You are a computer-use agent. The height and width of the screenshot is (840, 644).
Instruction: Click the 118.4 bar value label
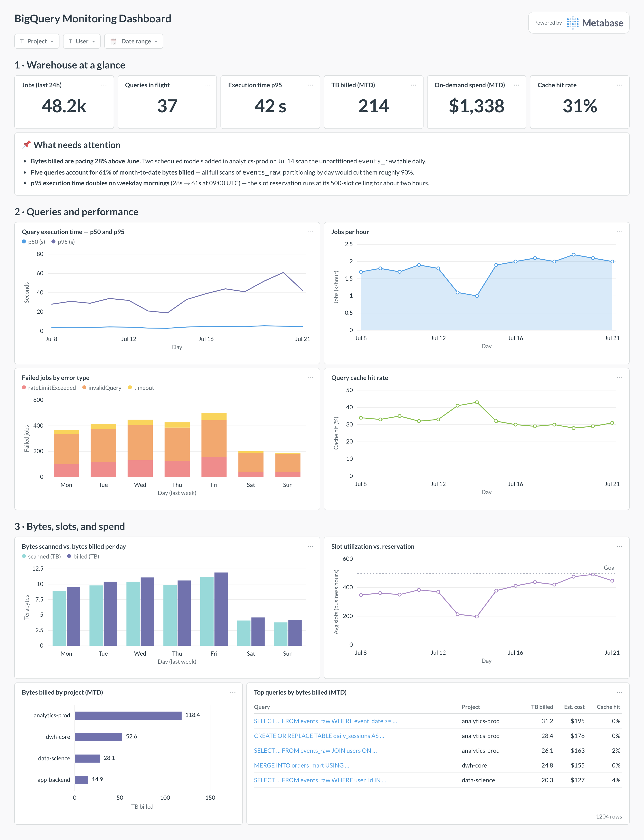click(x=193, y=715)
